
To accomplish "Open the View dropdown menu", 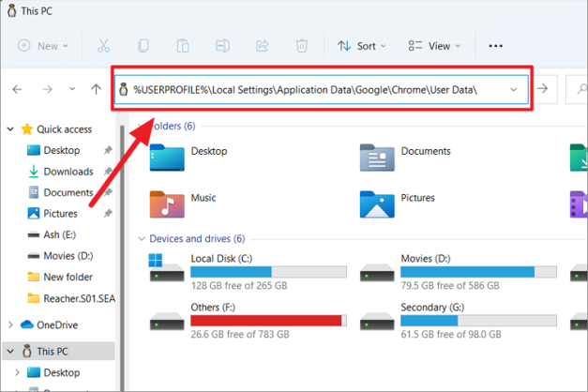I will click(x=435, y=45).
